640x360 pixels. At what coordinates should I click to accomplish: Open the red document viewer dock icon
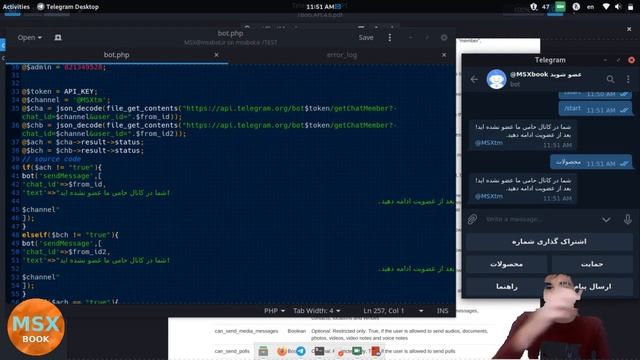(x=376, y=351)
